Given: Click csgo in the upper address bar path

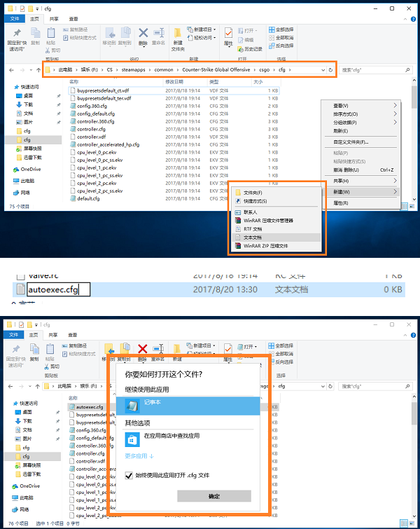Looking at the screenshot, I should click(x=265, y=70).
